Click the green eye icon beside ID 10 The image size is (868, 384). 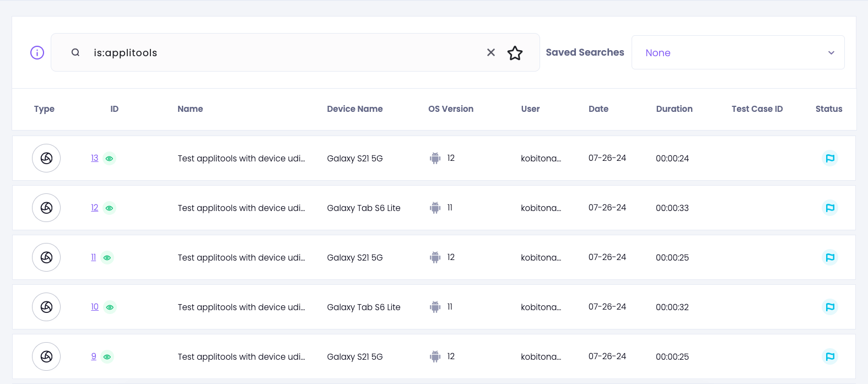tap(110, 307)
